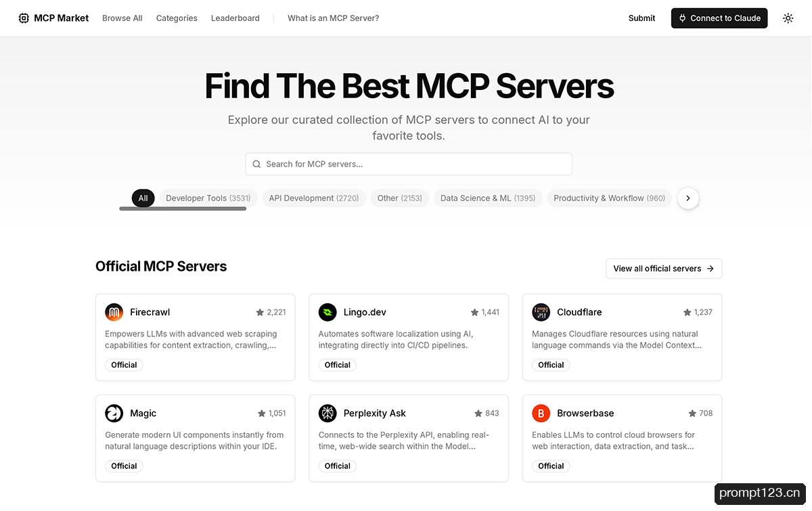Click Magic description about UI components
812x511 pixels.
[194, 441]
